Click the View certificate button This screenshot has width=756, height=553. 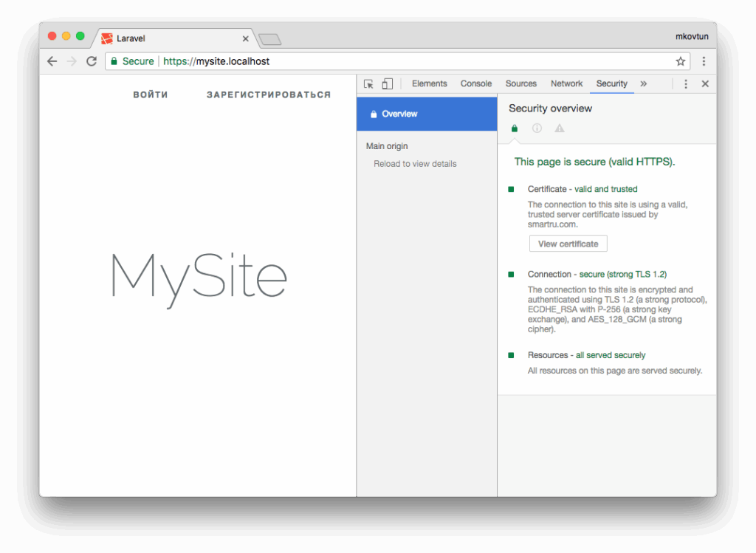(x=568, y=244)
